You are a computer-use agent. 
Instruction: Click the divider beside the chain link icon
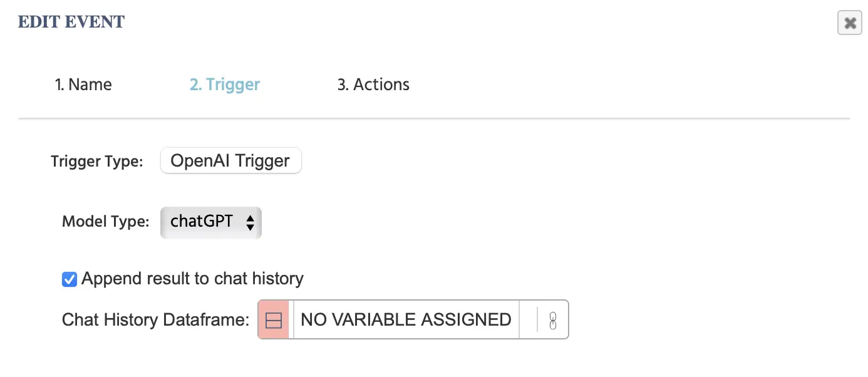click(537, 320)
